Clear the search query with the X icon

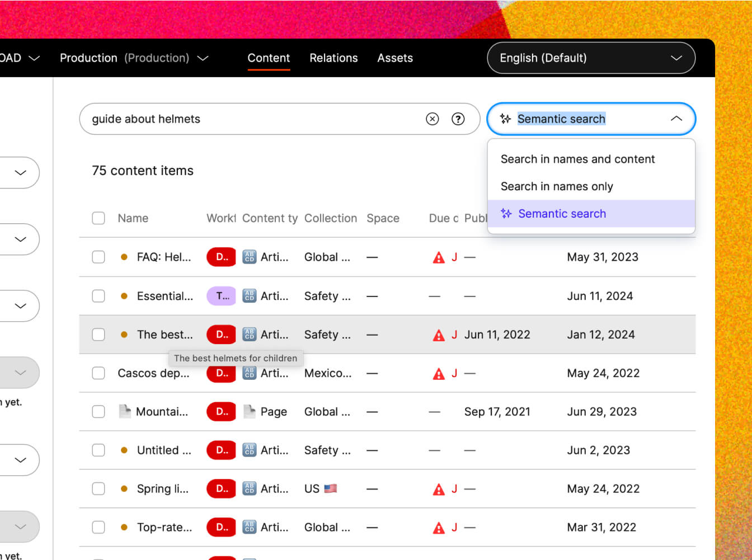(x=432, y=119)
